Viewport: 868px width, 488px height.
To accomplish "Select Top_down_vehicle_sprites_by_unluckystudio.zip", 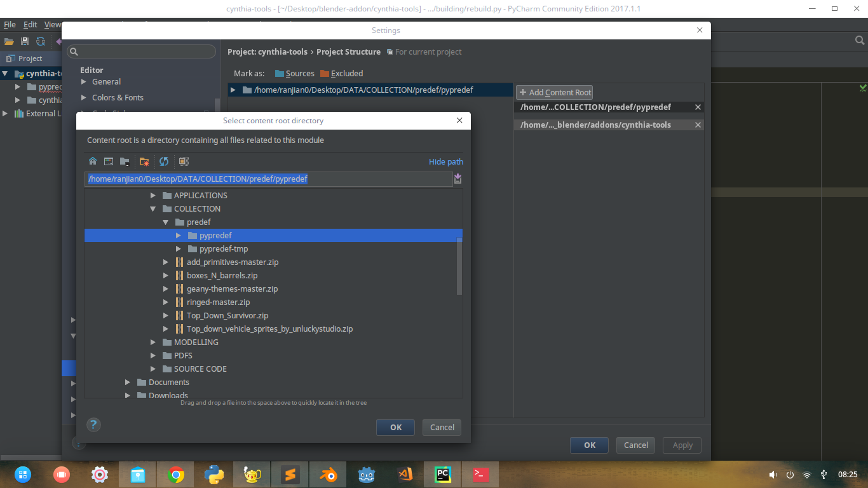I will (x=269, y=329).
